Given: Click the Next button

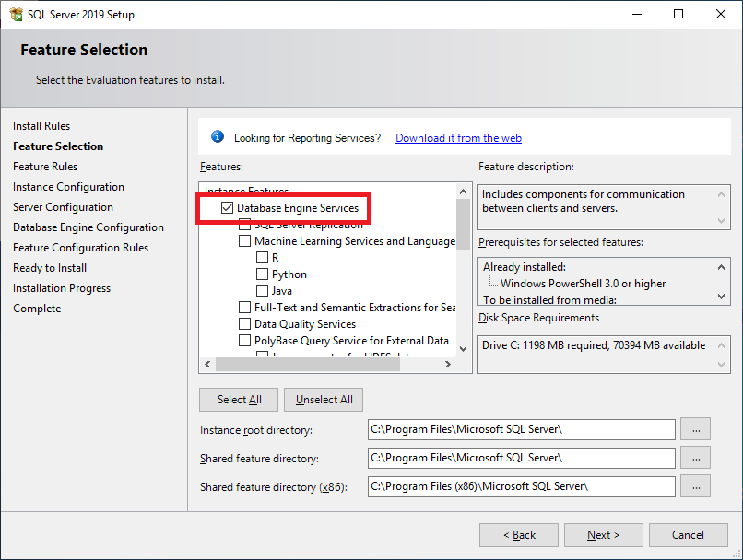Looking at the screenshot, I should [x=603, y=535].
